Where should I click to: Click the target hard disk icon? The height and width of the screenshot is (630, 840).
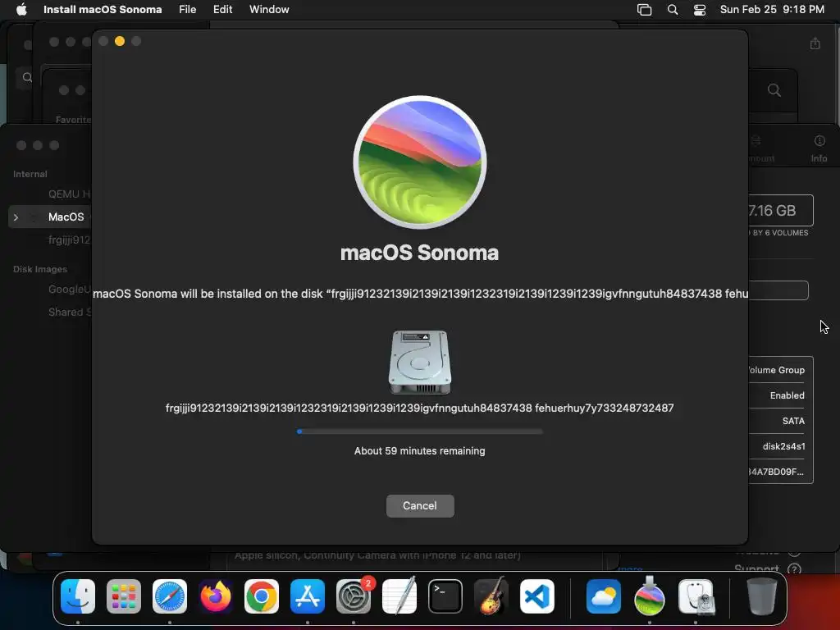pyautogui.click(x=419, y=362)
